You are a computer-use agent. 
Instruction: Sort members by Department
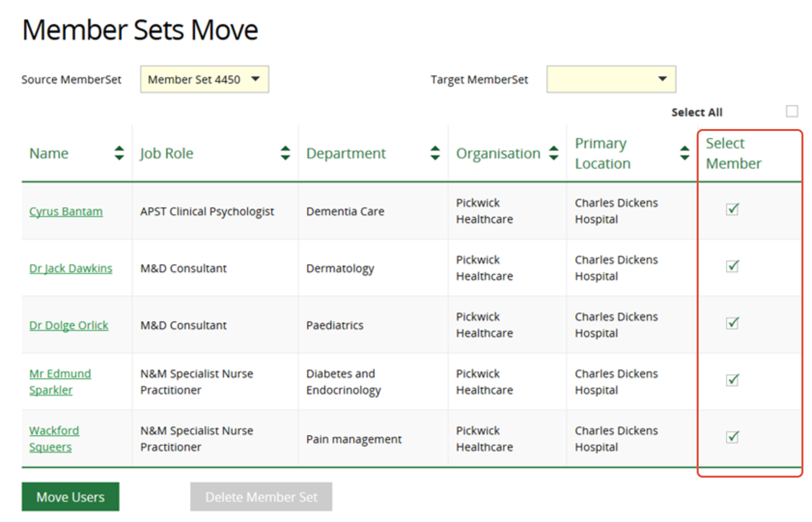point(435,153)
